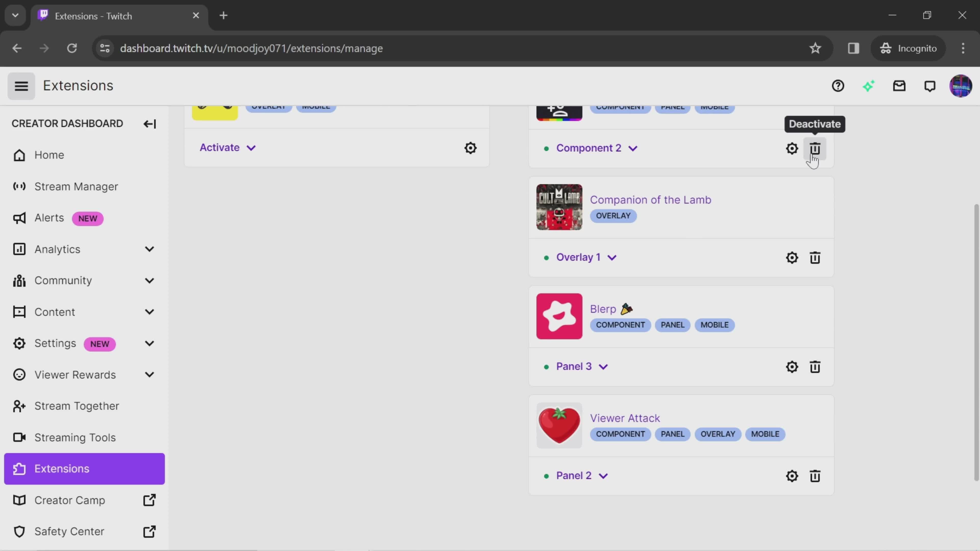Click the settings gear icon for Overlay 1

[792, 257]
